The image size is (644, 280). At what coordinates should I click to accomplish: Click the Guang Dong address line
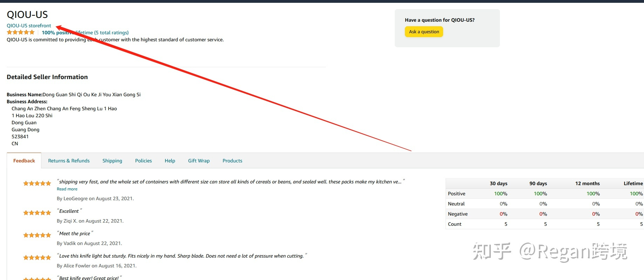click(26, 129)
